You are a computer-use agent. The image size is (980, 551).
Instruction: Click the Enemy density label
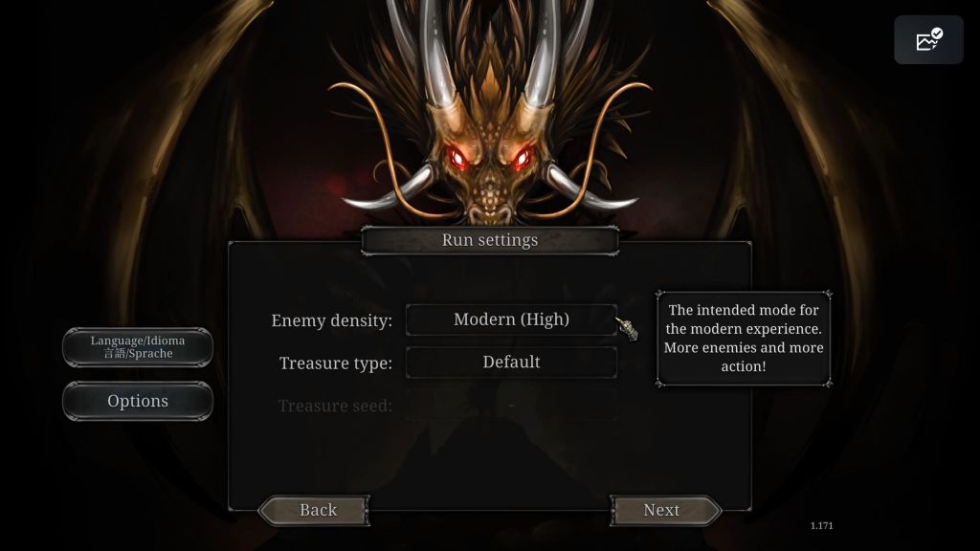coord(331,320)
